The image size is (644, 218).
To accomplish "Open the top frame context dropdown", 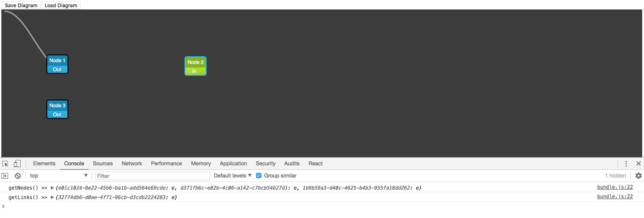I will pos(59,175).
